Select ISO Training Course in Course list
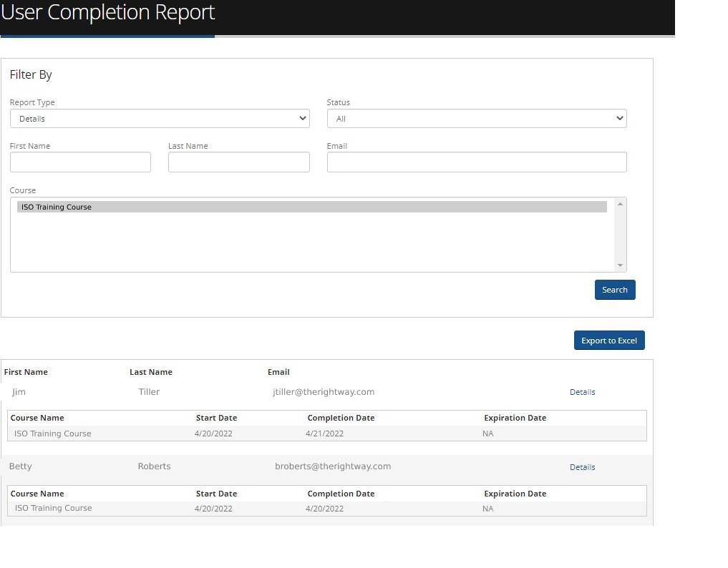 (x=311, y=207)
